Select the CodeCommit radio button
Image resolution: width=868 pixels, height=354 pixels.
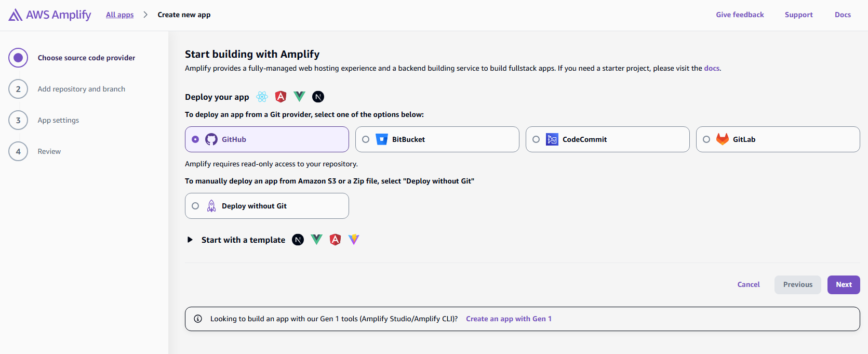536,139
